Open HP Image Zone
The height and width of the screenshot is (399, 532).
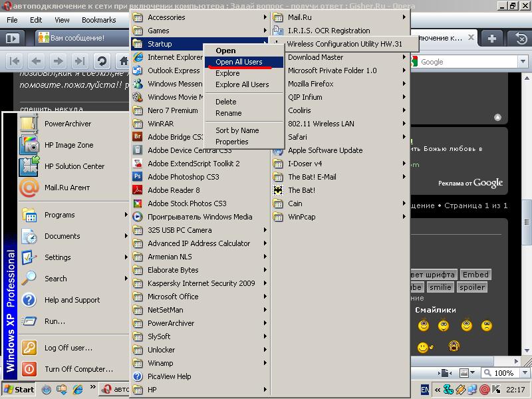pos(68,145)
